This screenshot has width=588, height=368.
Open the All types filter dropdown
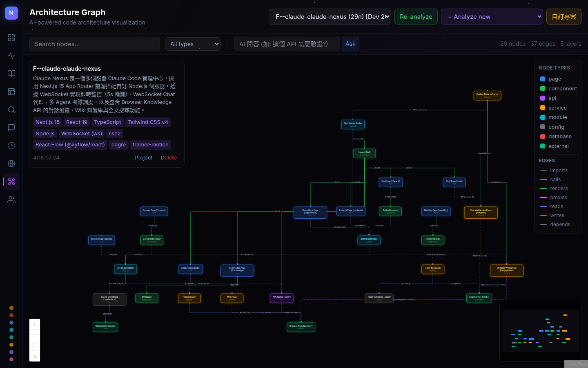193,44
